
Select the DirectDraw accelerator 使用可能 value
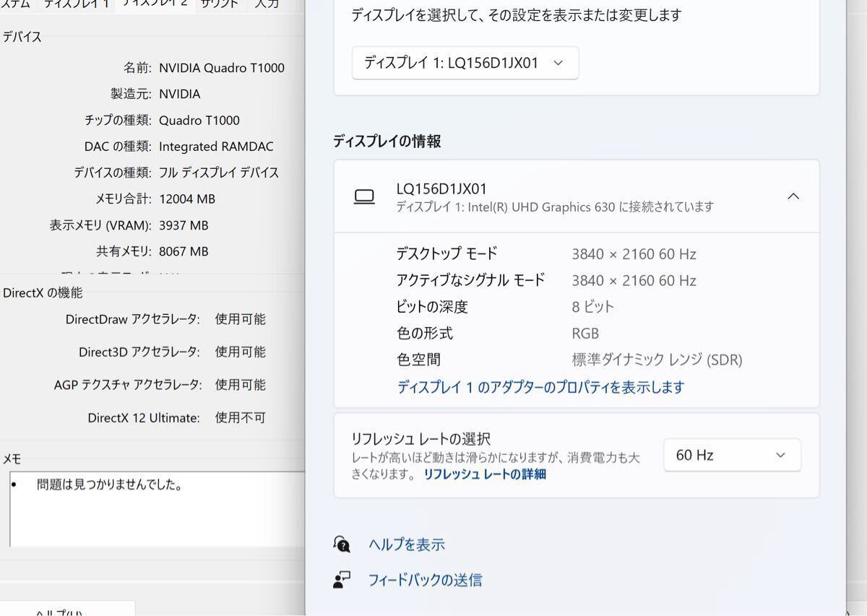241,318
